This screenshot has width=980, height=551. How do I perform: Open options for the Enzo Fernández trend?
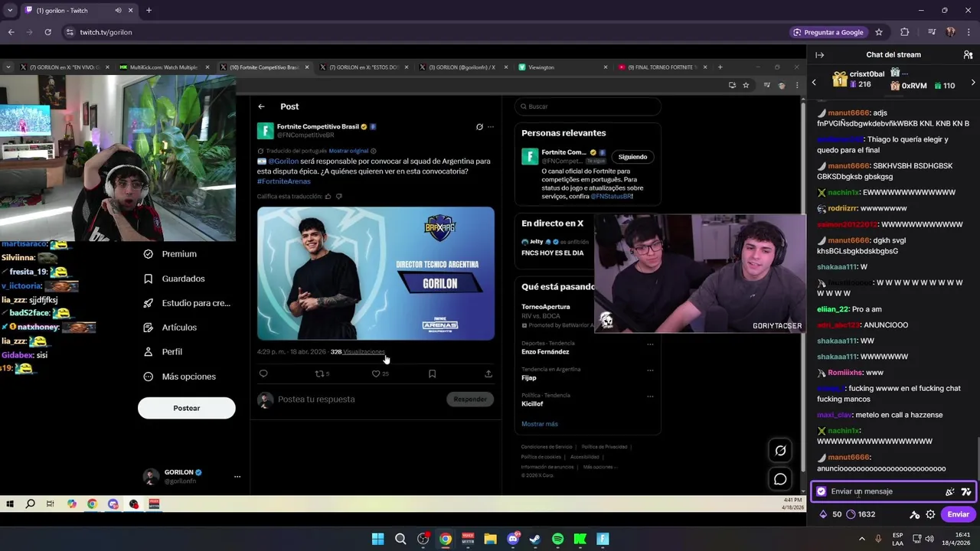tap(650, 344)
